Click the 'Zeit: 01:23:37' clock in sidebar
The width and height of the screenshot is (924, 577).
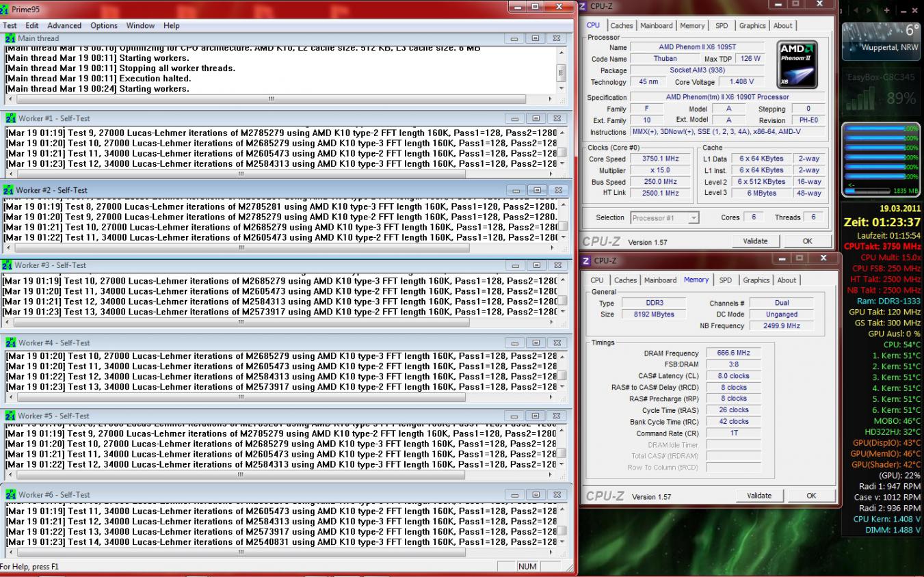(x=882, y=223)
